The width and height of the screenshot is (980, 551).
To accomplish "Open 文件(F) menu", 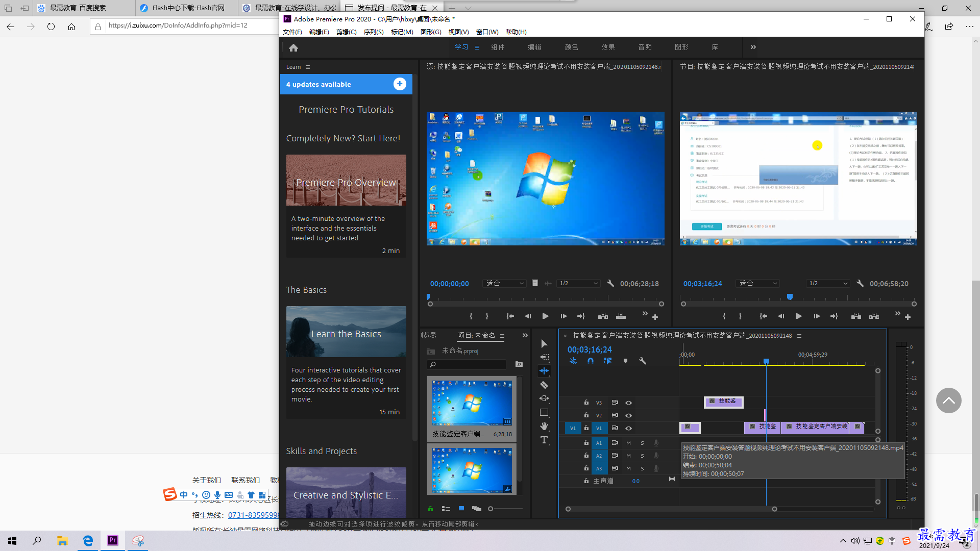I will pos(292,32).
